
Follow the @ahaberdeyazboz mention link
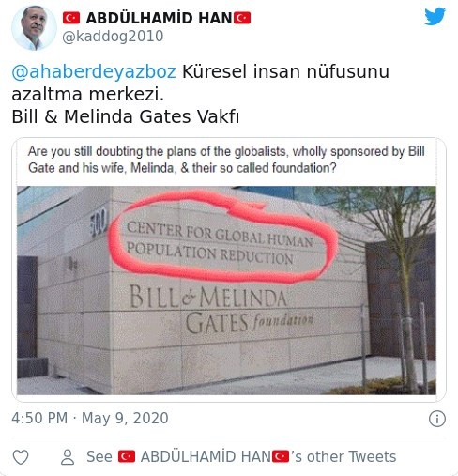click(x=94, y=71)
